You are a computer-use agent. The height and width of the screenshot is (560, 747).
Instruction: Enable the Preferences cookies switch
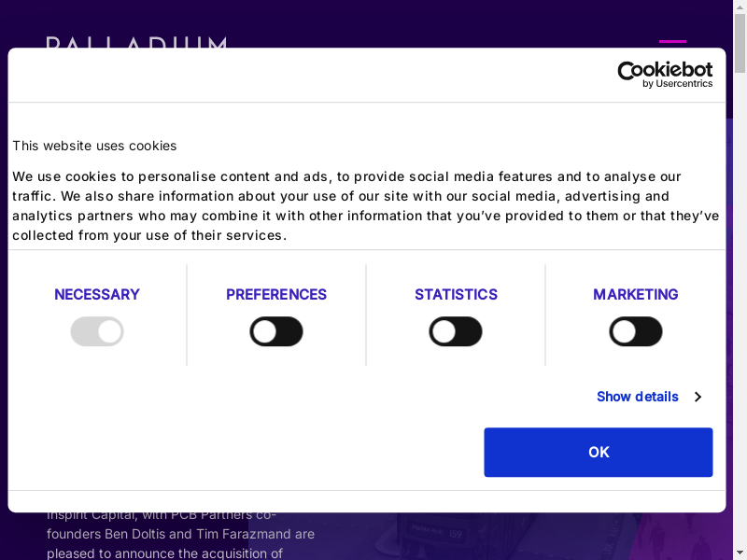[x=276, y=331]
